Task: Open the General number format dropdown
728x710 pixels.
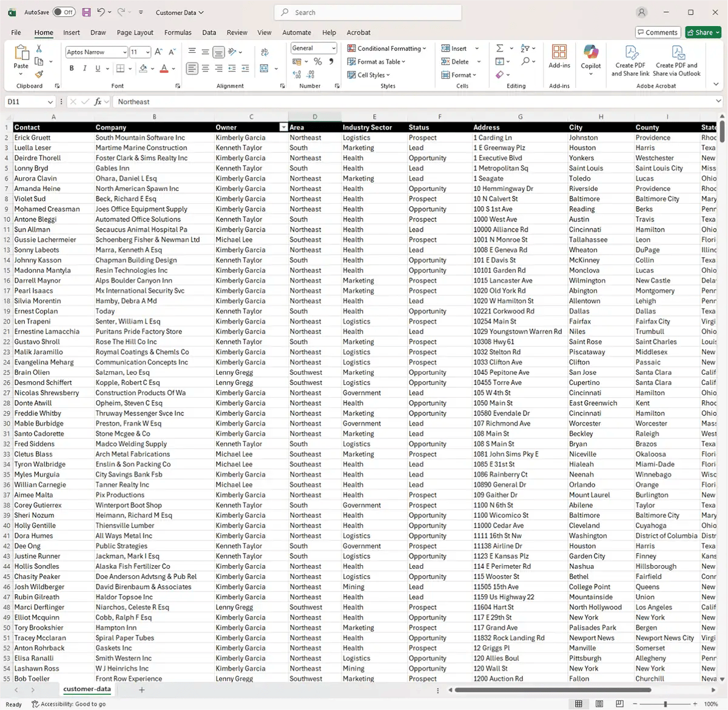Action: pos(334,48)
